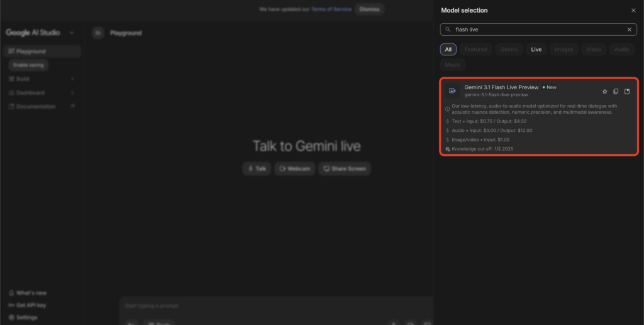The height and width of the screenshot is (325, 644).
Task: Click the Playground title in top header
Action: pyautogui.click(x=126, y=33)
